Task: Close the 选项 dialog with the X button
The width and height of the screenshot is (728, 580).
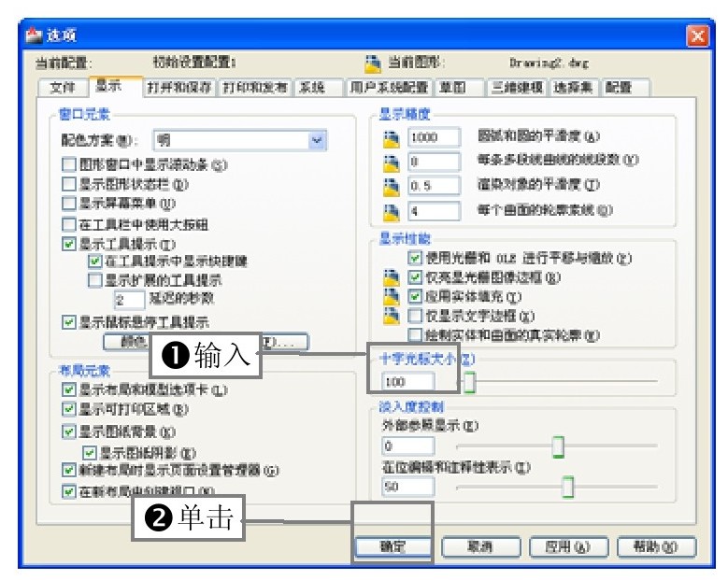Action: point(697,35)
